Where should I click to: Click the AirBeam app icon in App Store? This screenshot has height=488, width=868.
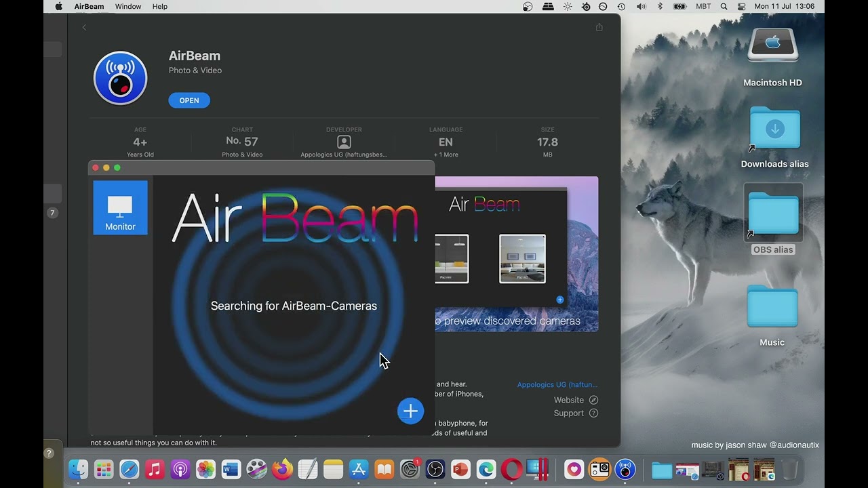pos(120,78)
